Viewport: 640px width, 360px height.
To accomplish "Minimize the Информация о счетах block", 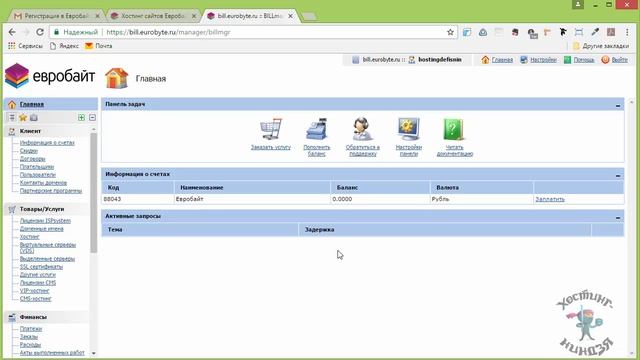I will [618, 175].
